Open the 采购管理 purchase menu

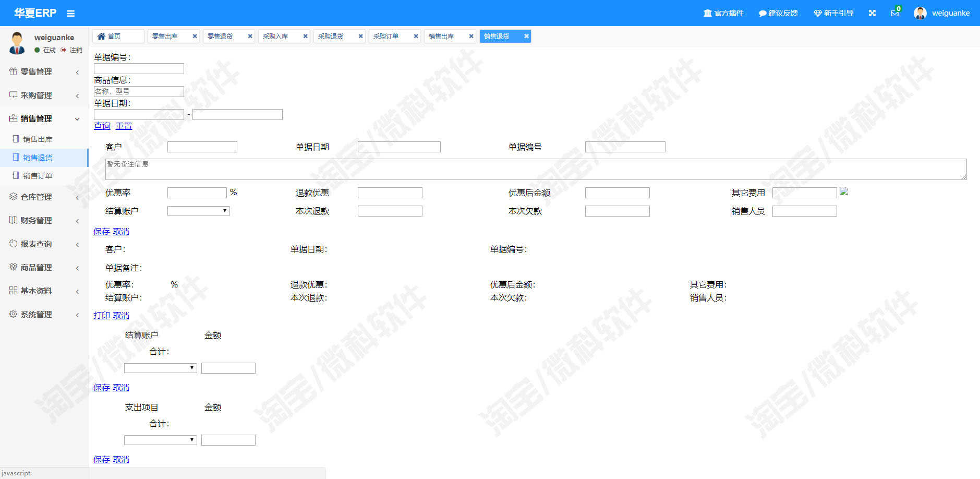pos(44,95)
